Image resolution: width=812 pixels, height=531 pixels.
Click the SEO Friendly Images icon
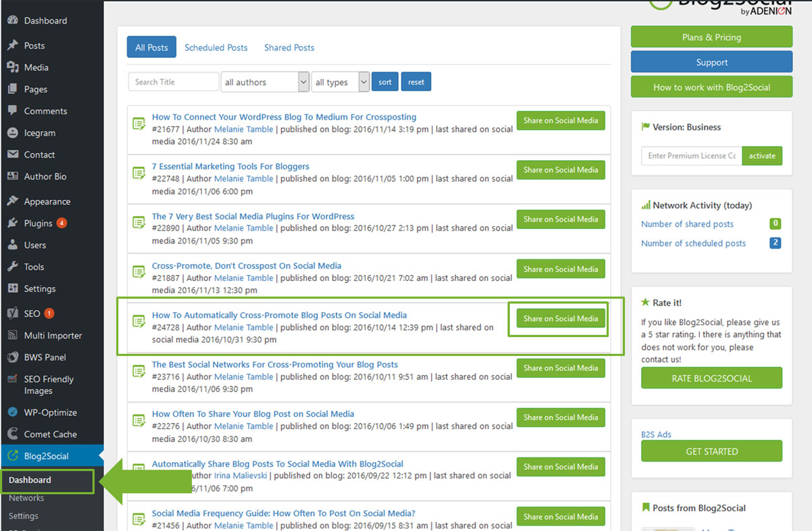click(x=12, y=380)
